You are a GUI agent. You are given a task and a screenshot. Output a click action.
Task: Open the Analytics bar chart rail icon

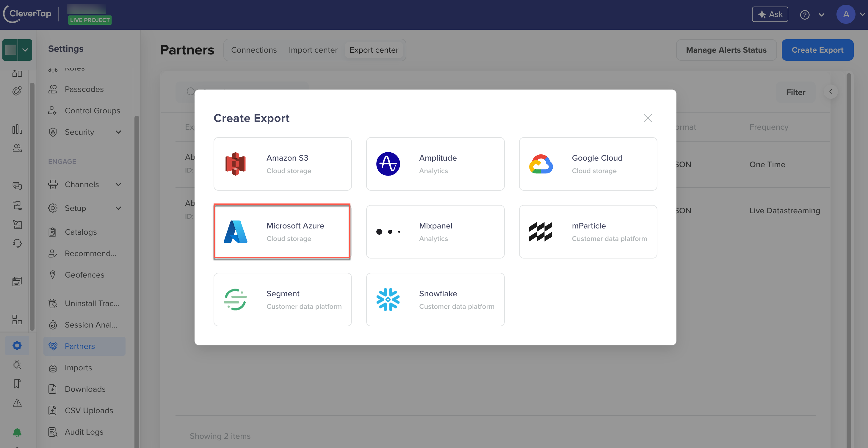pyautogui.click(x=17, y=129)
